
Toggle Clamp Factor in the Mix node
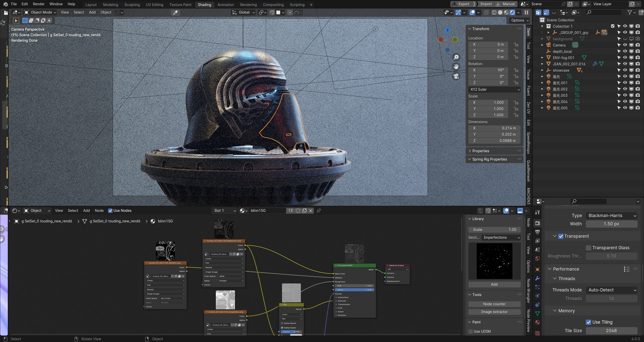click(282, 328)
